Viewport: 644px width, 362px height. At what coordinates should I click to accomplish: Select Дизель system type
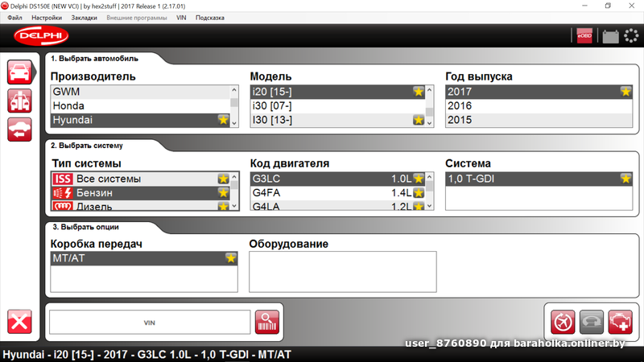coord(140,205)
